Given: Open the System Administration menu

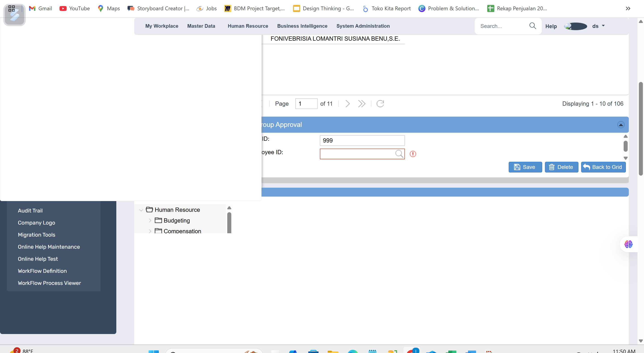Looking at the screenshot, I should [x=363, y=26].
